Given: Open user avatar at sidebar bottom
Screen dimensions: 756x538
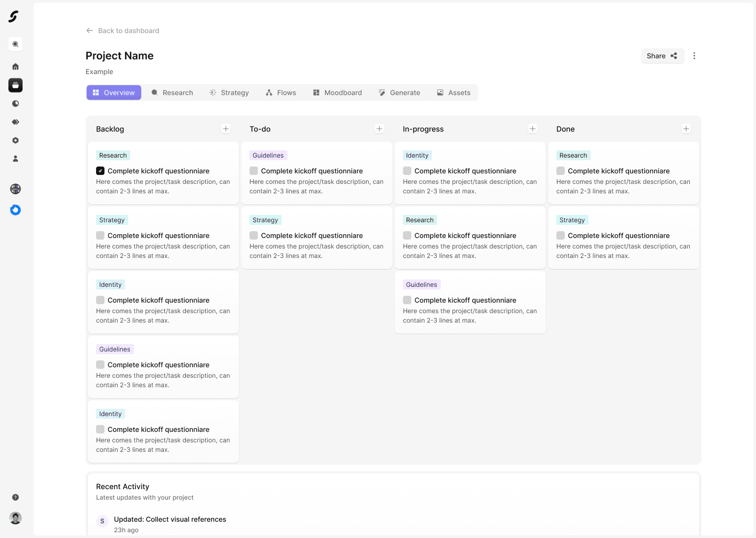Looking at the screenshot, I should pos(15,518).
